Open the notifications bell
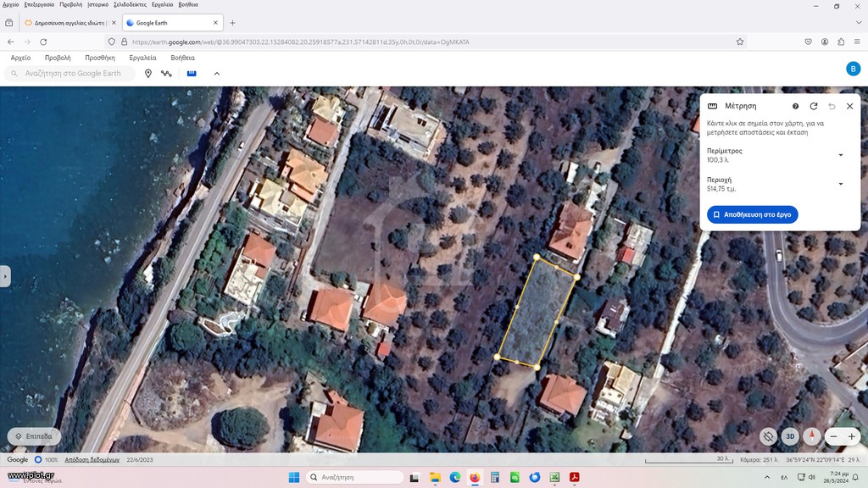Viewport: 868px width, 488px height. click(855, 477)
